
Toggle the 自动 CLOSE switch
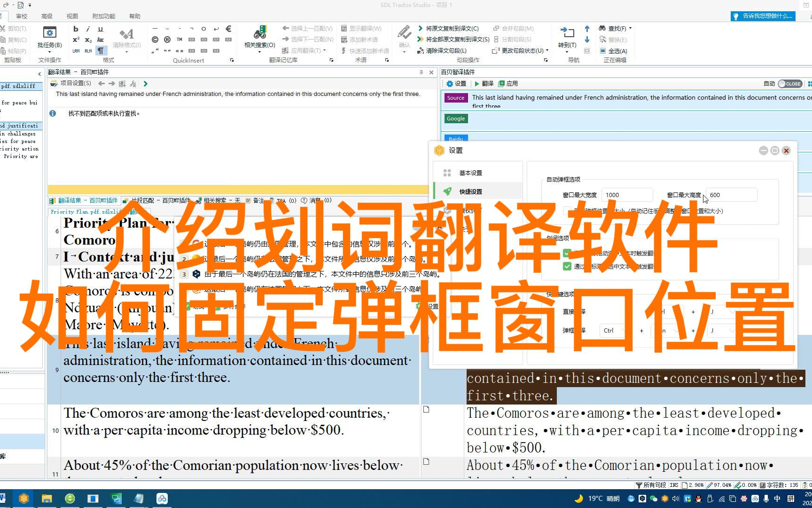coord(790,83)
